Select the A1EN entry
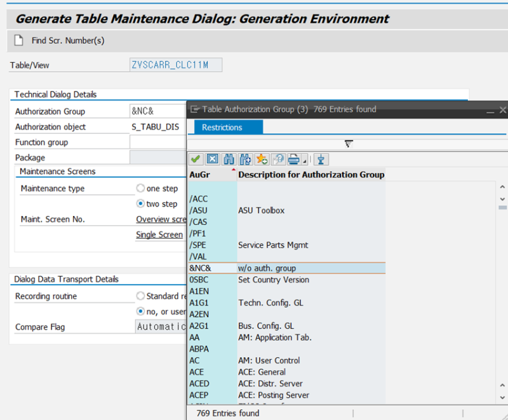 (287, 291)
